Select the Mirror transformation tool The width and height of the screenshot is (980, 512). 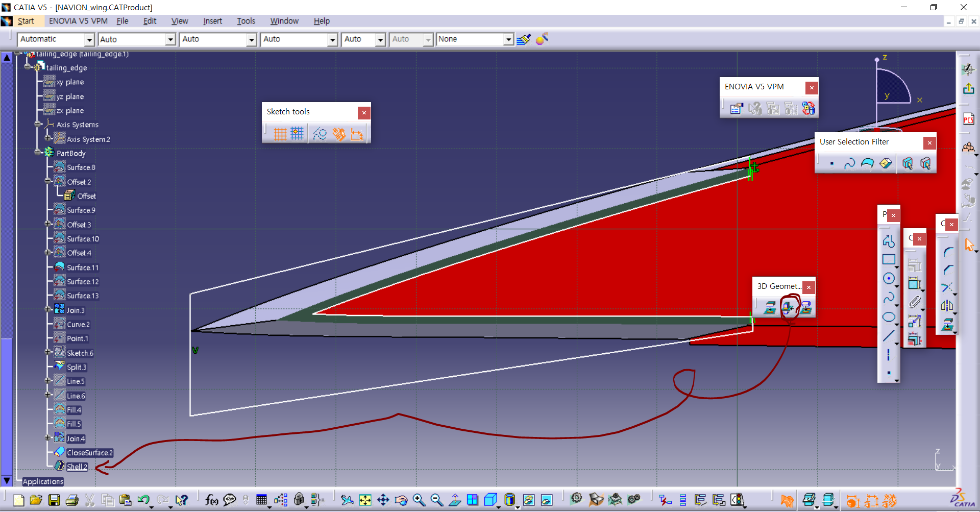[947, 306]
